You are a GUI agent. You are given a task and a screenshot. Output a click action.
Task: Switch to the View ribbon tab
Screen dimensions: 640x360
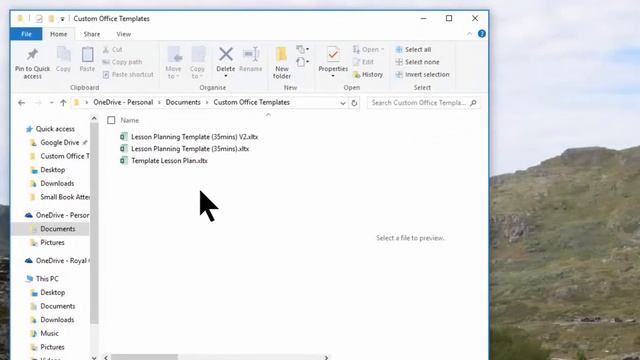pyautogui.click(x=123, y=34)
